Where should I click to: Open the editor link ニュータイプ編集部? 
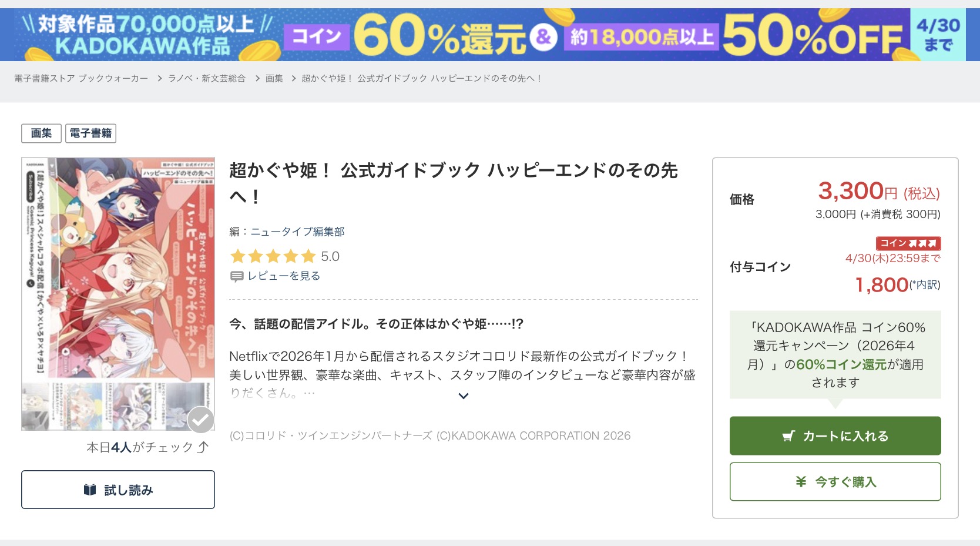pyautogui.click(x=297, y=232)
